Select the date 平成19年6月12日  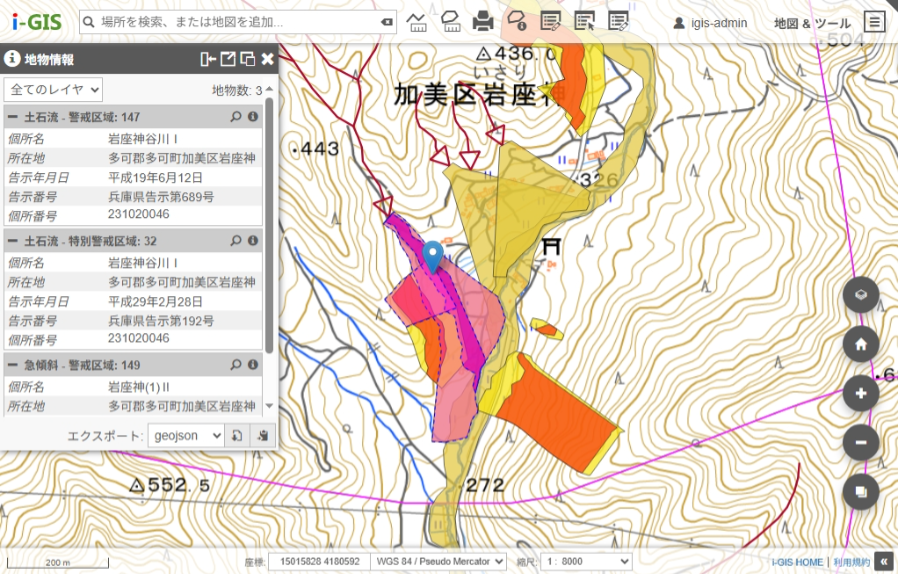[155, 178]
